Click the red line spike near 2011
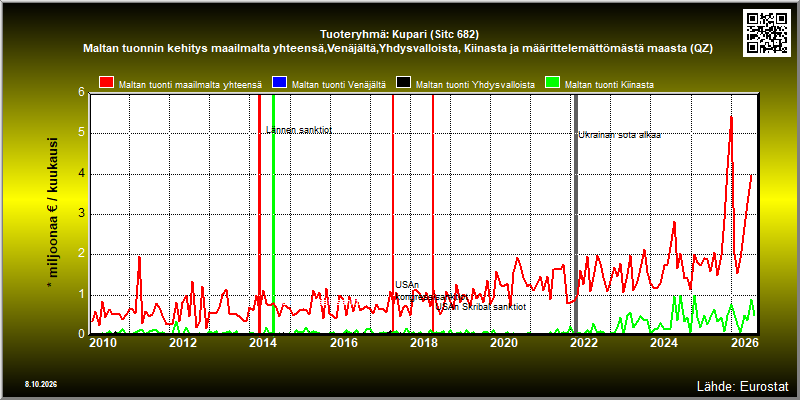800x400 pixels. [x=139, y=258]
